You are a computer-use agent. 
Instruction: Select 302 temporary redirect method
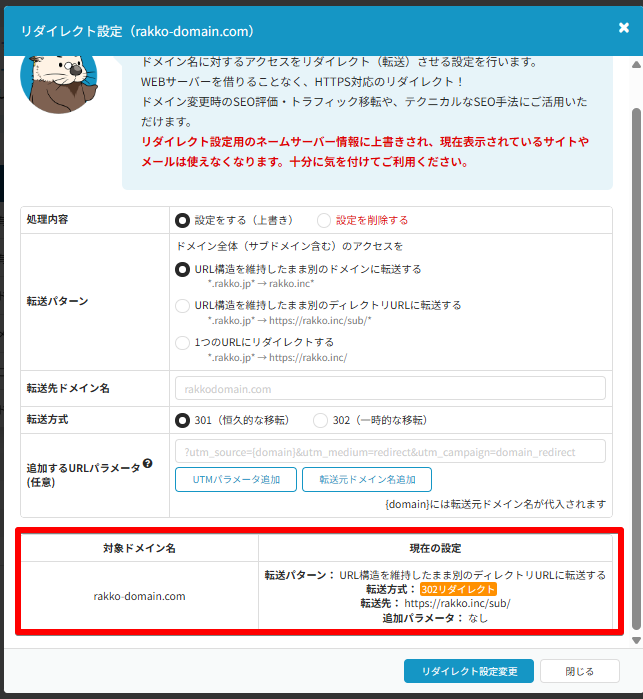tap(320, 420)
